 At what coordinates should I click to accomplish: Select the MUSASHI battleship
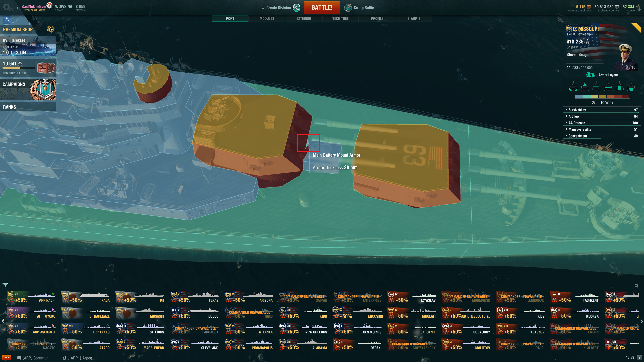tap(140, 313)
